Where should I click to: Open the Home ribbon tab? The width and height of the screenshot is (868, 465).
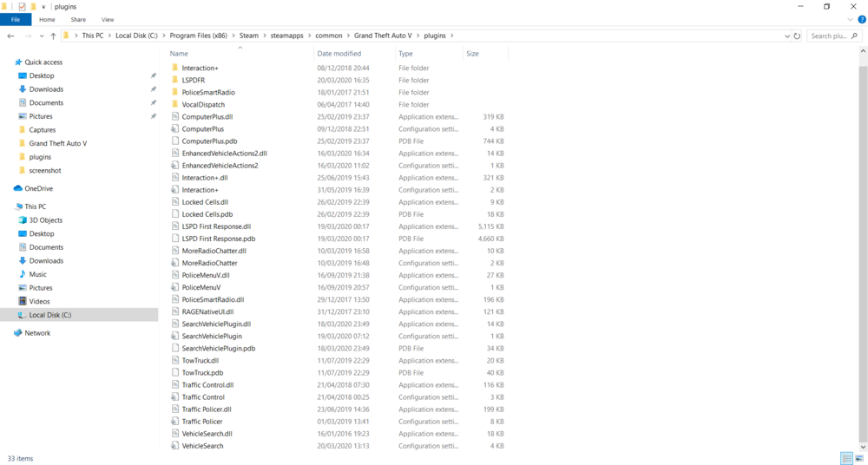pos(47,19)
